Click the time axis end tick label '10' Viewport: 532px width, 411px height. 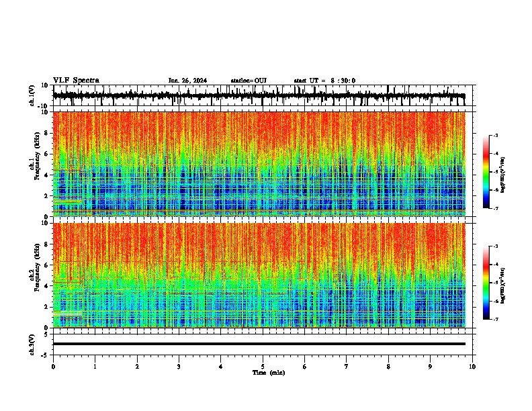pos(472,367)
